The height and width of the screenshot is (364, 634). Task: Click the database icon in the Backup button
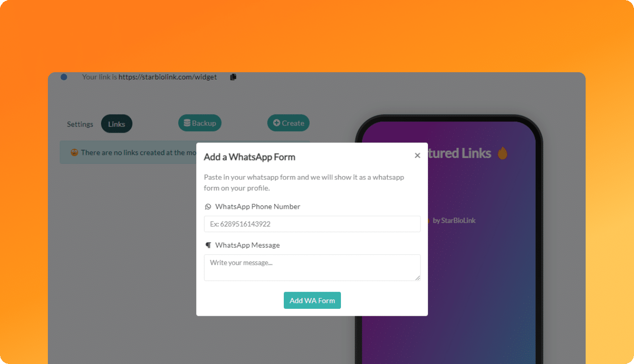pos(187,123)
